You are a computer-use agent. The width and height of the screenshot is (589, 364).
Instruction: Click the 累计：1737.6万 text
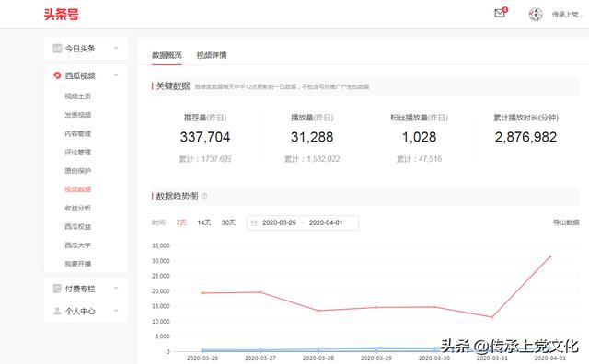coord(205,159)
